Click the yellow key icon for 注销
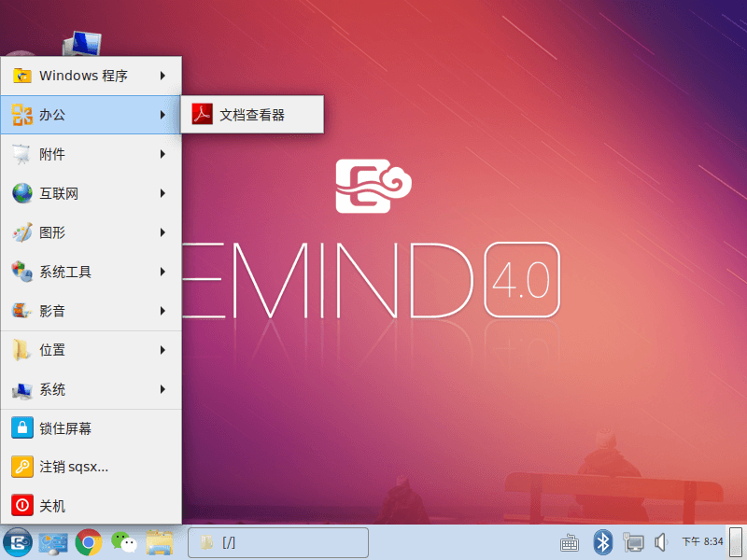The width and height of the screenshot is (747, 560). [21, 466]
